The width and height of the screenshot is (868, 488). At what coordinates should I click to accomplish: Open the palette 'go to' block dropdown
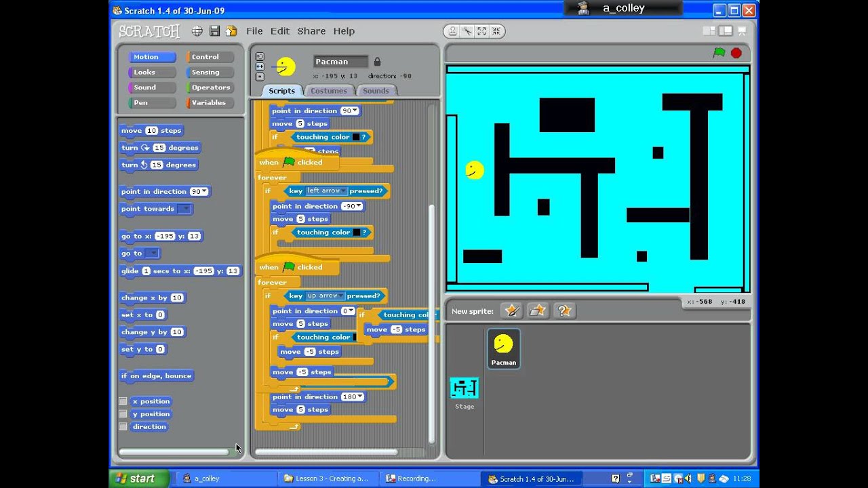(153, 253)
